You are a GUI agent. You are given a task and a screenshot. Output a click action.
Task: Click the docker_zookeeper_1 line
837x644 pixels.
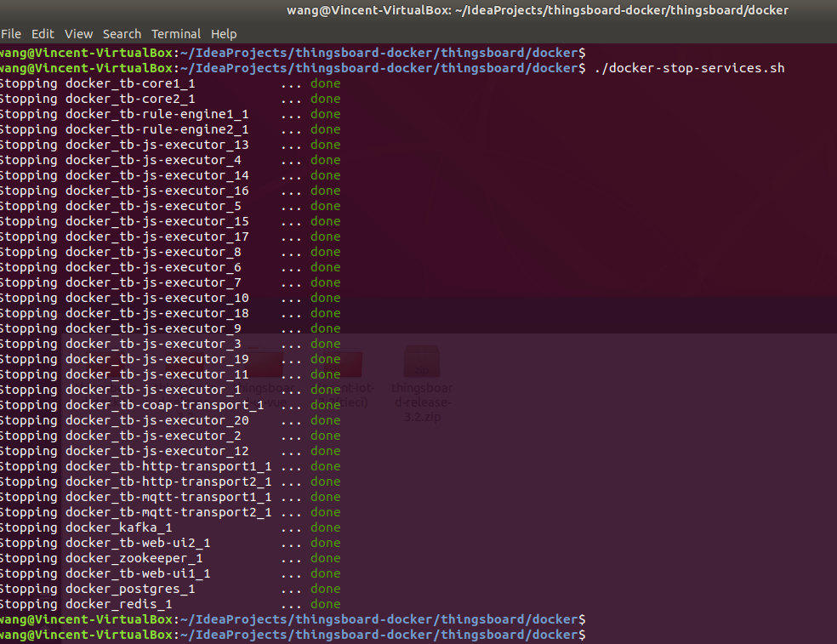170,559
